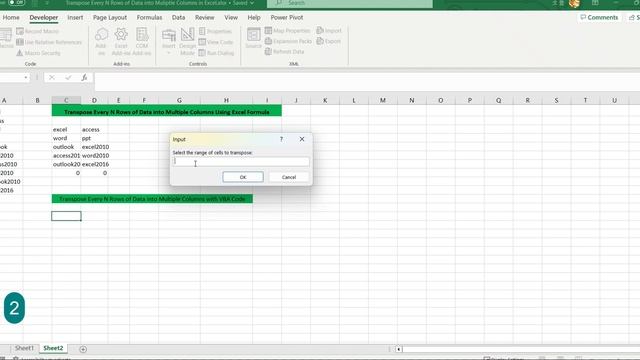This screenshot has width=640, height=360.
Task: Open Macro Security settings
Action: 38,53
